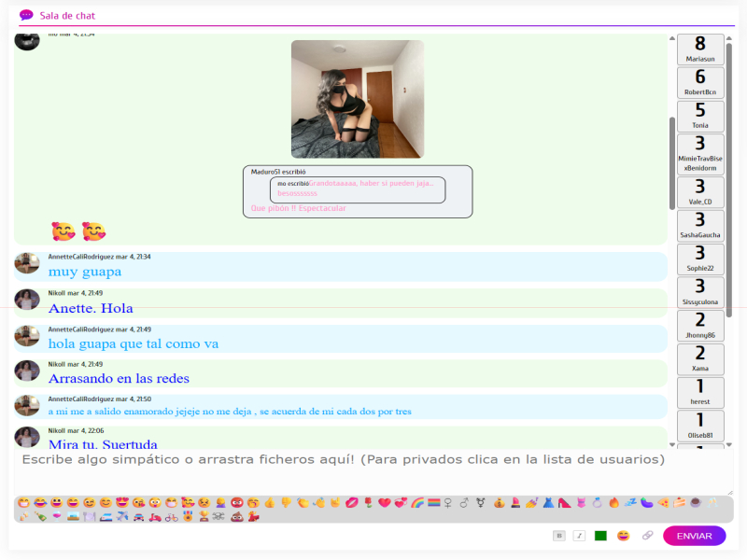The height and width of the screenshot is (560, 747).
Task: Add the rainbow emoji to the message
Action: 417,502
